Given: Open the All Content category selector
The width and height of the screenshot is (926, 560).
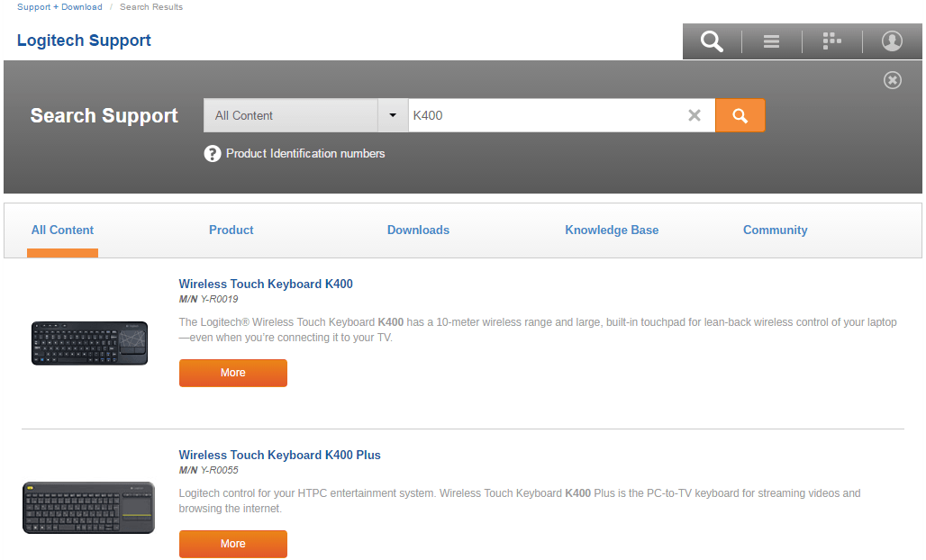Looking at the screenshot, I should click(x=291, y=115).
